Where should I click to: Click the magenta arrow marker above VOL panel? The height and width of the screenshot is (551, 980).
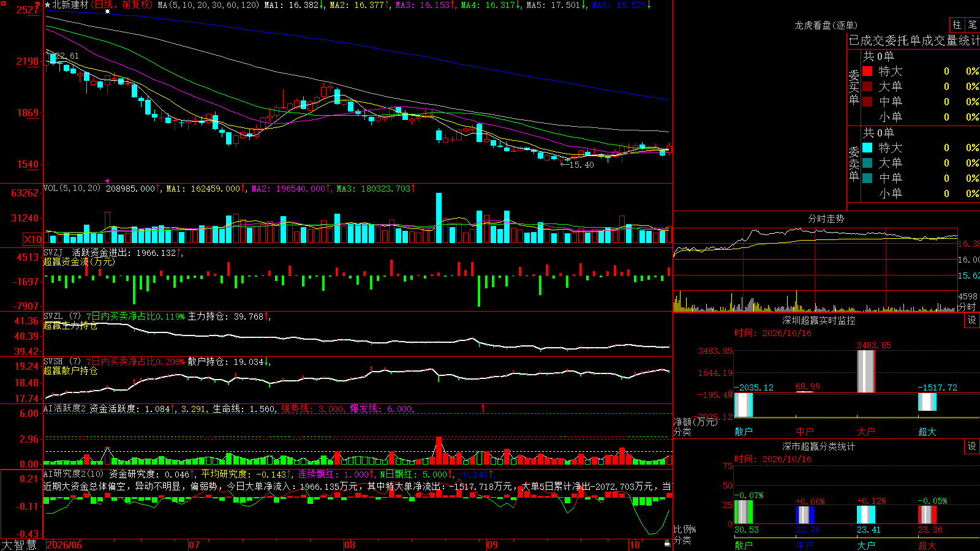(107, 181)
